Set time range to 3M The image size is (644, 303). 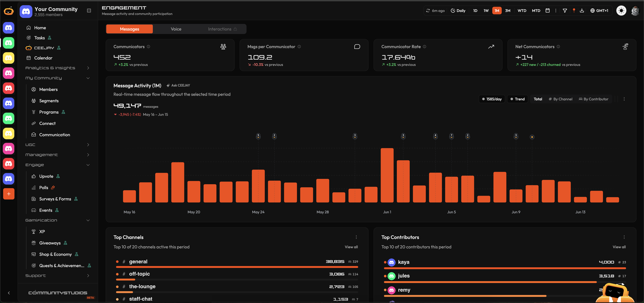(x=508, y=11)
